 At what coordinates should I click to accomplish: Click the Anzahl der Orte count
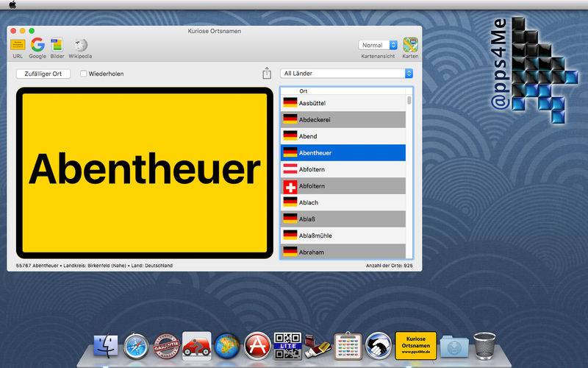[x=390, y=266]
